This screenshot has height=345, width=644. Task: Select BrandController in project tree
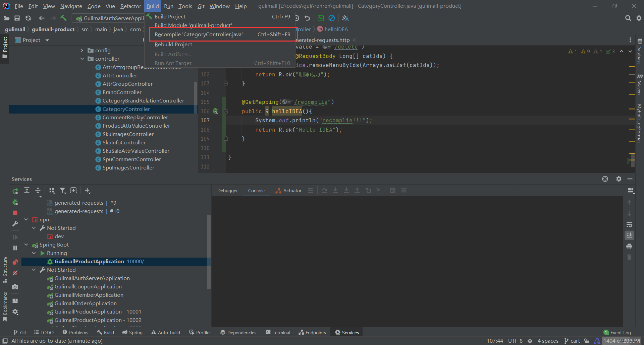[122, 92]
